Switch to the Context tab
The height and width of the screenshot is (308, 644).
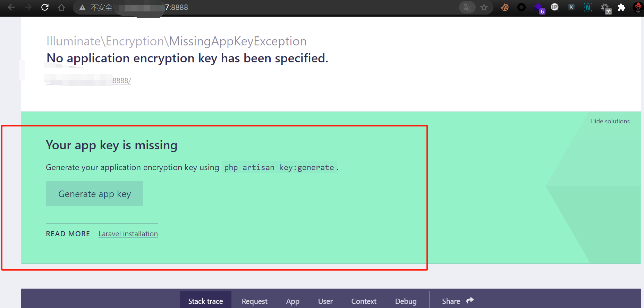(x=364, y=301)
